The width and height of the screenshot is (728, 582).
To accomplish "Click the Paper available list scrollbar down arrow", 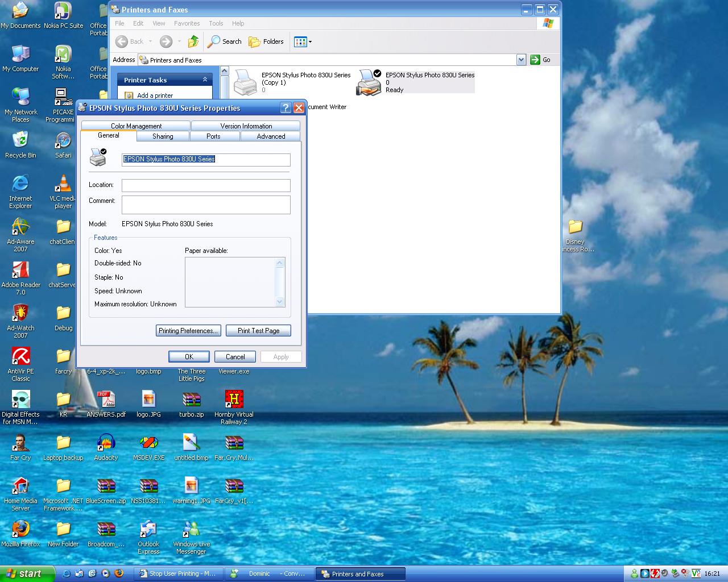I will (279, 301).
